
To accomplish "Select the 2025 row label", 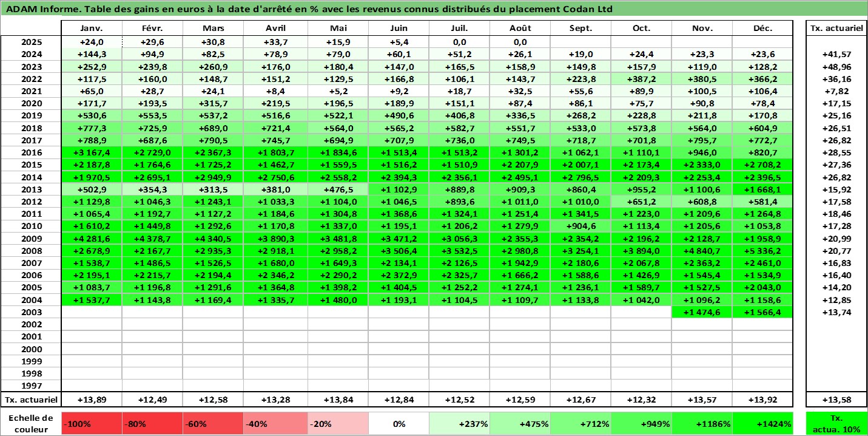I will [31, 42].
